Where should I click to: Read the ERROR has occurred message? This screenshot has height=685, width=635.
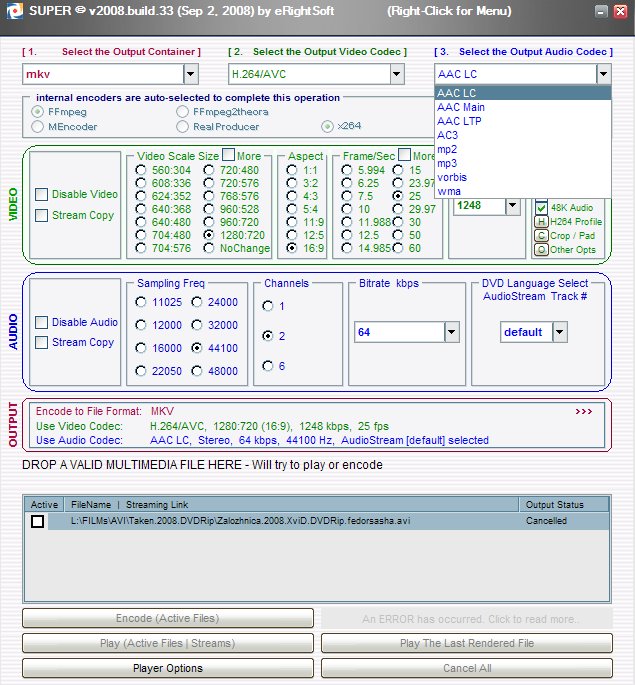tap(467, 619)
